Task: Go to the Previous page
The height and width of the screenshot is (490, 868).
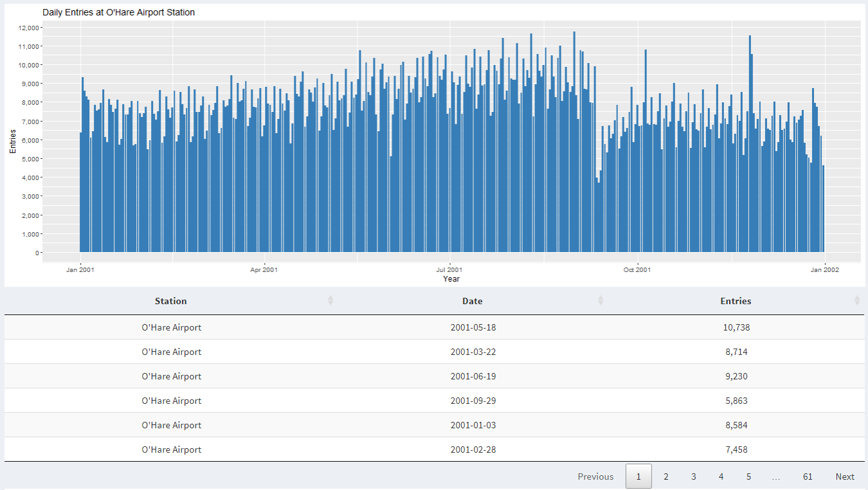Action: [x=595, y=476]
